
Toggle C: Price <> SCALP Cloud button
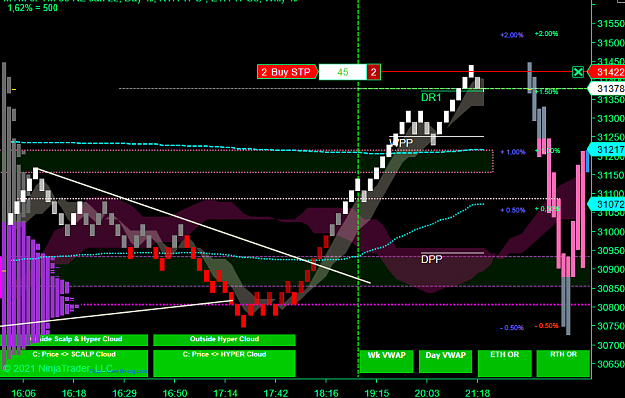tap(74, 363)
